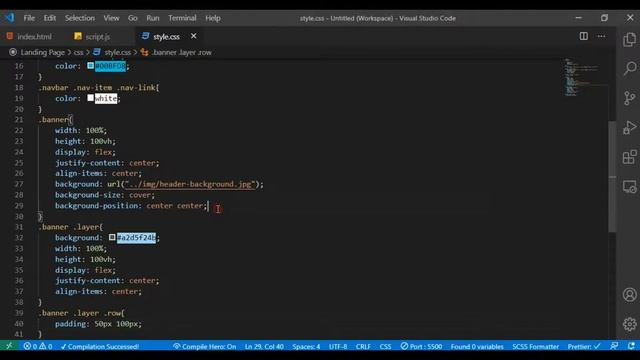Toggle Compile Hero: On in status bar
Image resolution: width=640 pixels, height=360 pixels.
pyautogui.click(x=204, y=346)
